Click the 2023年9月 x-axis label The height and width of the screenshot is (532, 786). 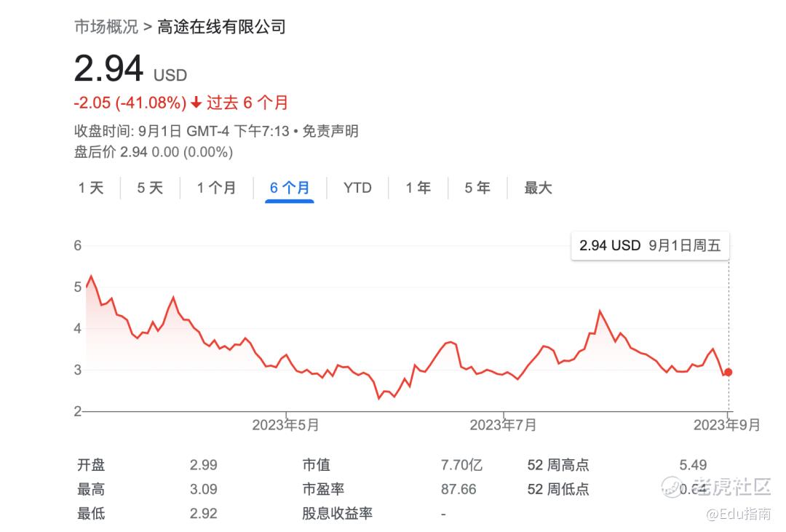pyautogui.click(x=727, y=425)
